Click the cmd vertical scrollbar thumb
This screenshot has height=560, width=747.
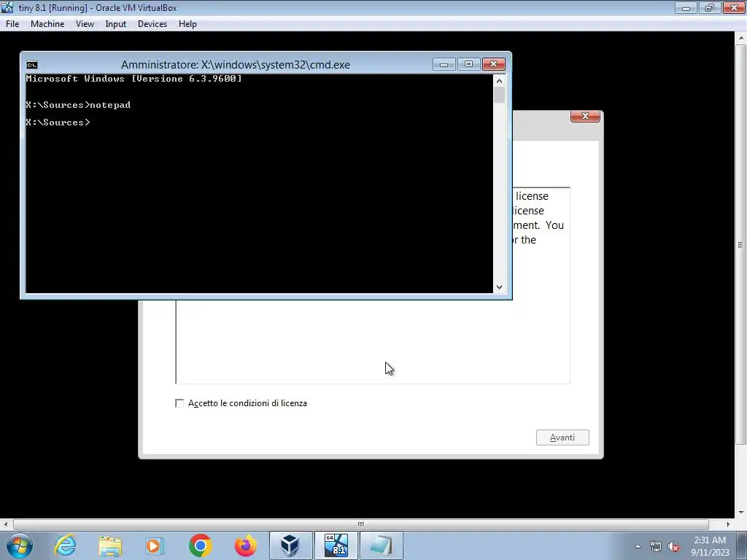point(499,96)
